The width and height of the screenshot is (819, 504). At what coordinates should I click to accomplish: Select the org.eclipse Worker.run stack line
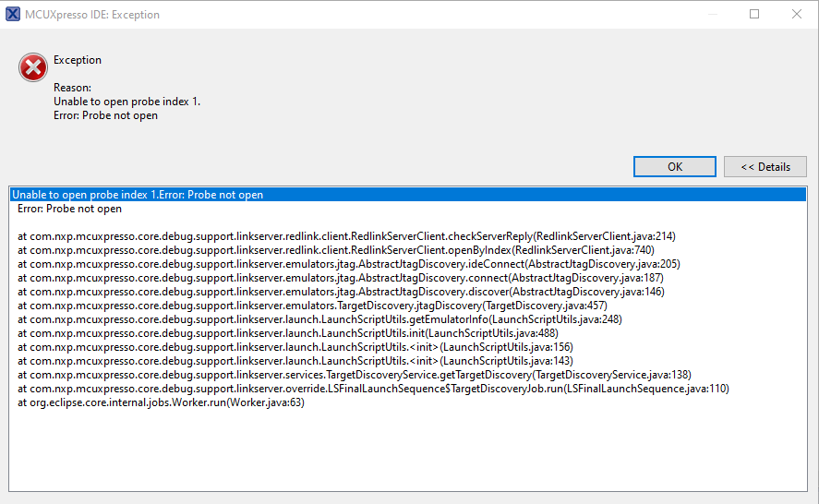(161, 402)
